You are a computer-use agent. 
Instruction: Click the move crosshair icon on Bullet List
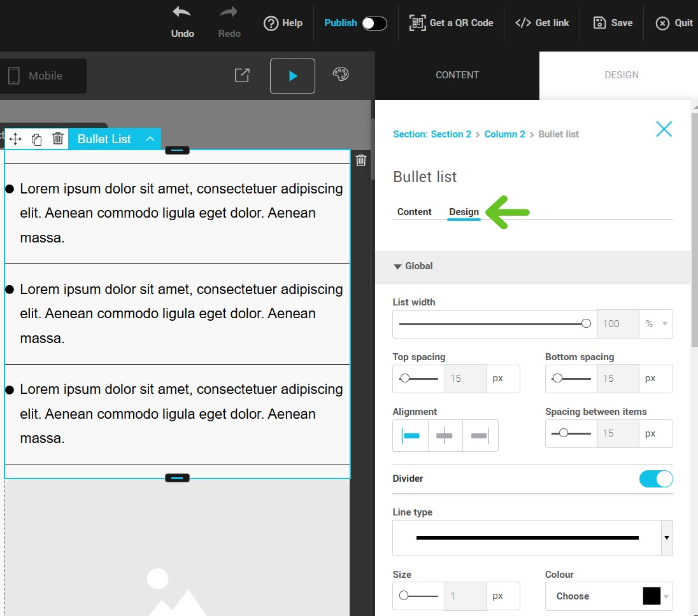[x=15, y=138]
